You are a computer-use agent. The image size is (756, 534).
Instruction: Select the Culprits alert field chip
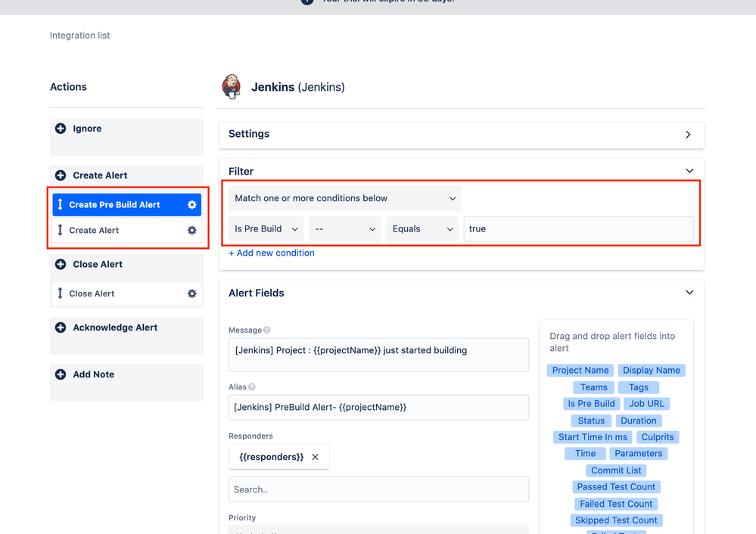tap(658, 437)
